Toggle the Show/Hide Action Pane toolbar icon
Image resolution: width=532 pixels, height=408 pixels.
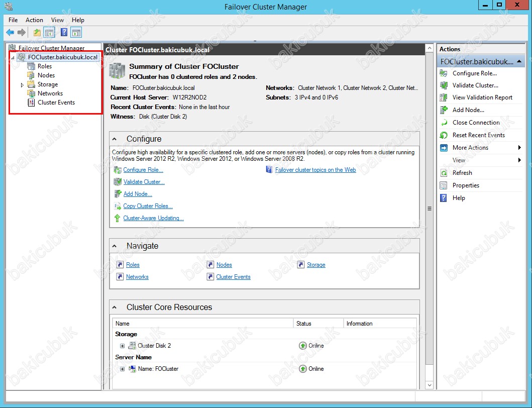click(77, 33)
